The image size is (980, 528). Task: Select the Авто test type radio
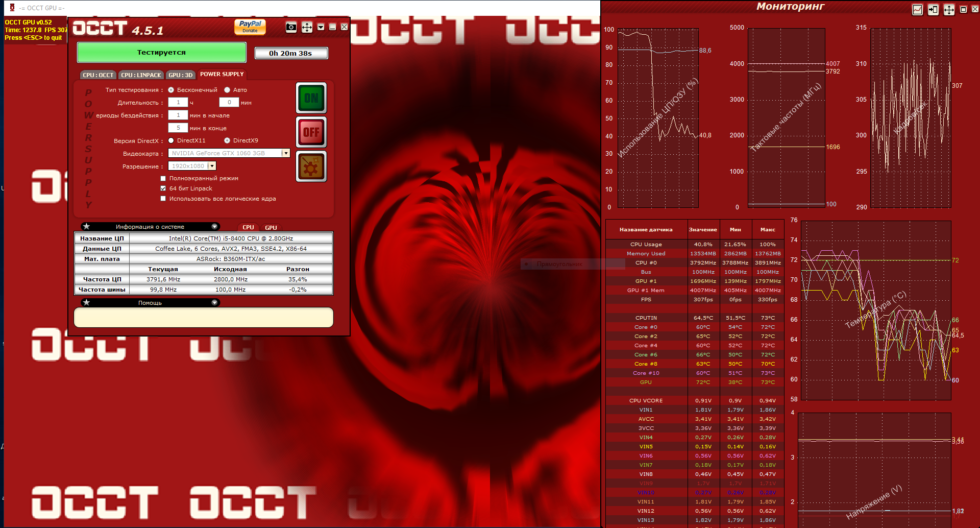pyautogui.click(x=227, y=90)
